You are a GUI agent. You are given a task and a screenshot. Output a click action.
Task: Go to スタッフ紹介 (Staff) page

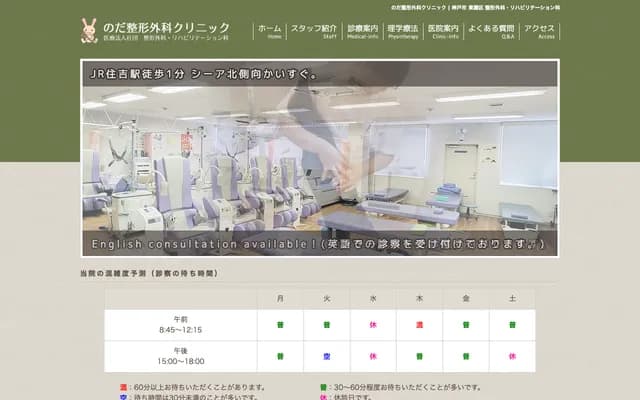pyautogui.click(x=329, y=31)
